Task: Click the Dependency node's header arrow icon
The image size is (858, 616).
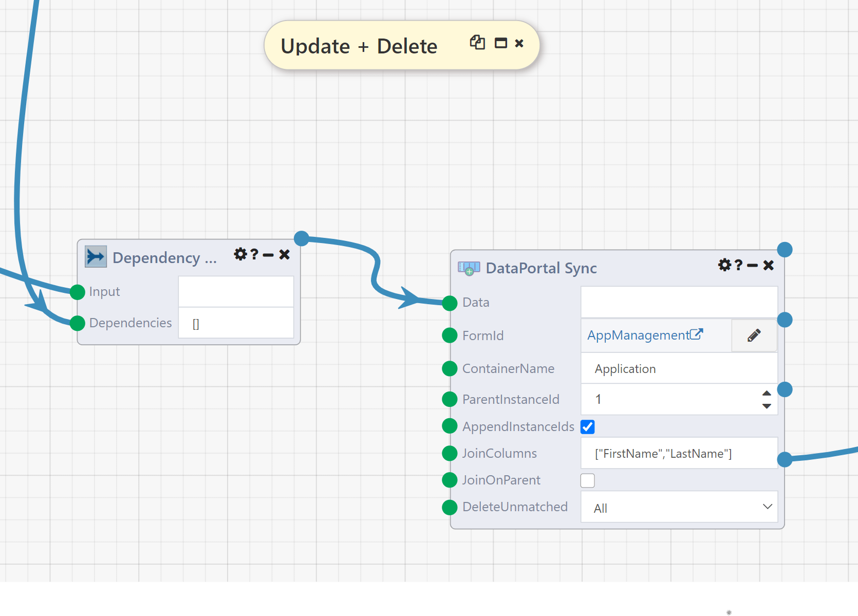Action: 95,256
